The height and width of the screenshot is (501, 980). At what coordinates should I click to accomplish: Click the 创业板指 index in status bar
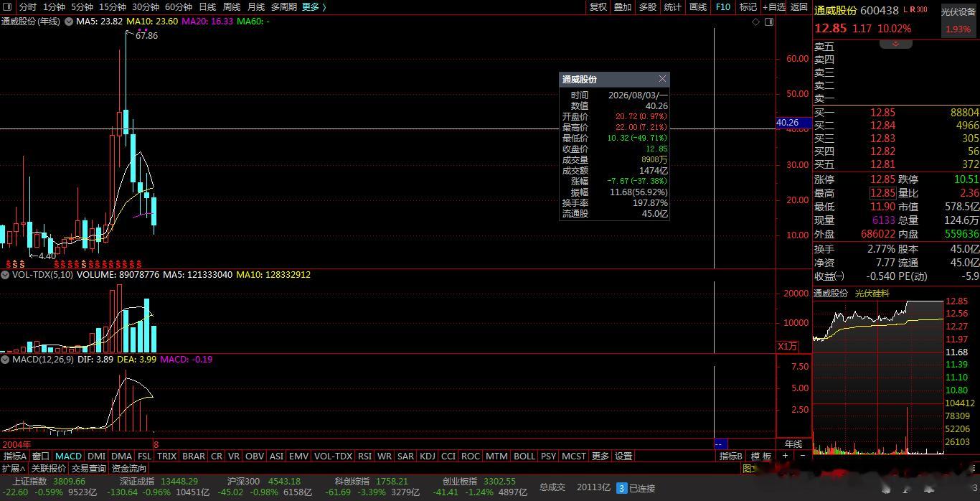(461, 481)
